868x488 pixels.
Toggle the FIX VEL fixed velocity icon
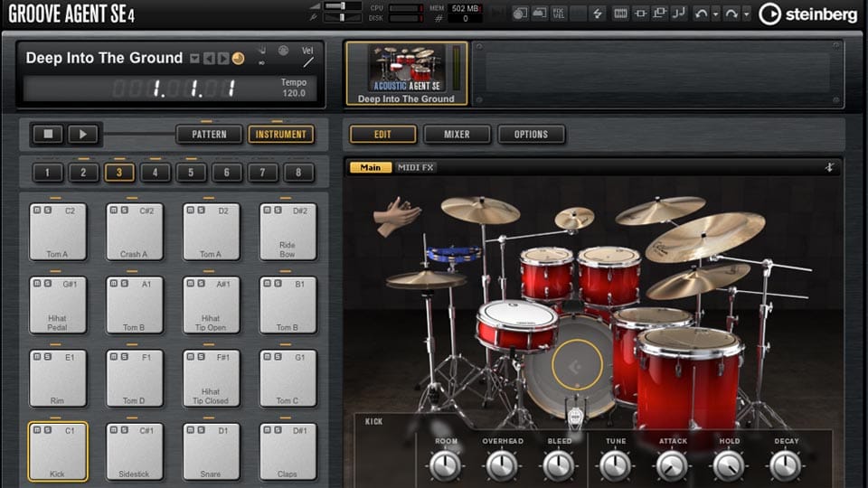559,14
